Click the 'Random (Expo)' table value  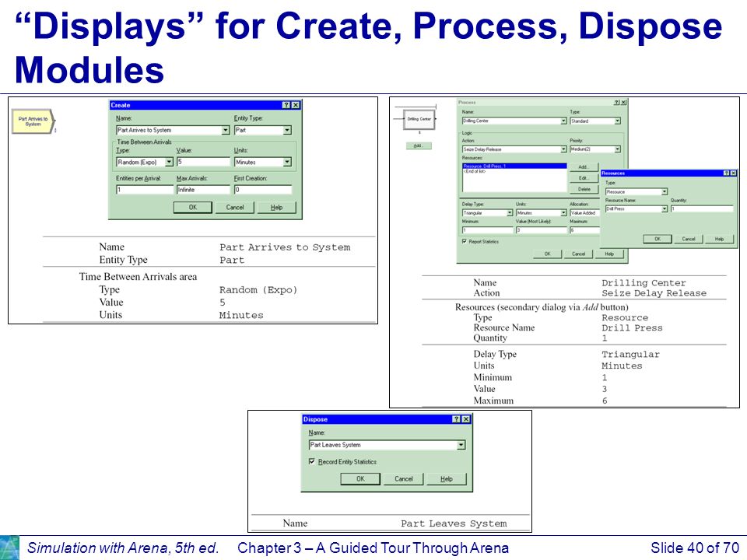[258, 289]
